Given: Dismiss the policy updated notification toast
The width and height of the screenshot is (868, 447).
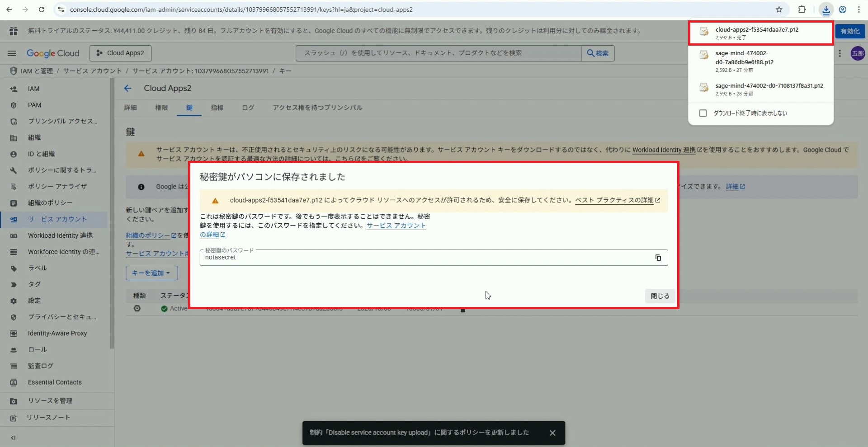Looking at the screenshot, I should point(552,433).
